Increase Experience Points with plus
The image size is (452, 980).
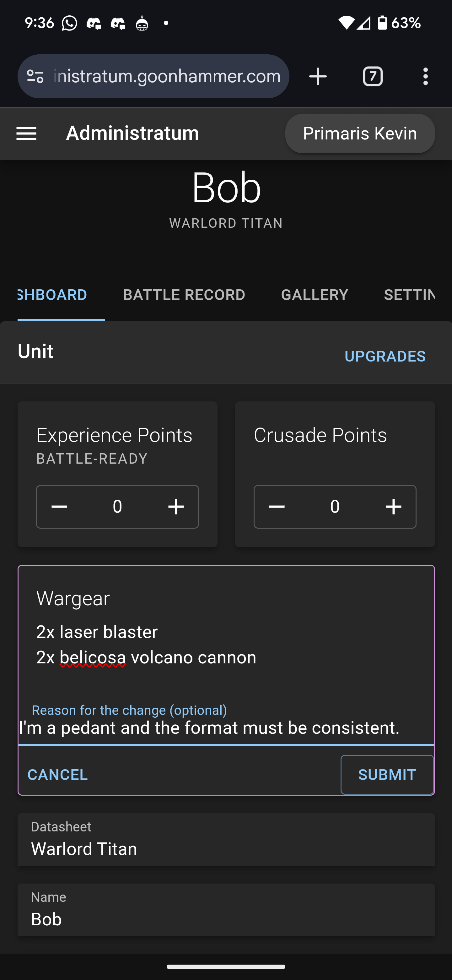(x=176, y=507)
